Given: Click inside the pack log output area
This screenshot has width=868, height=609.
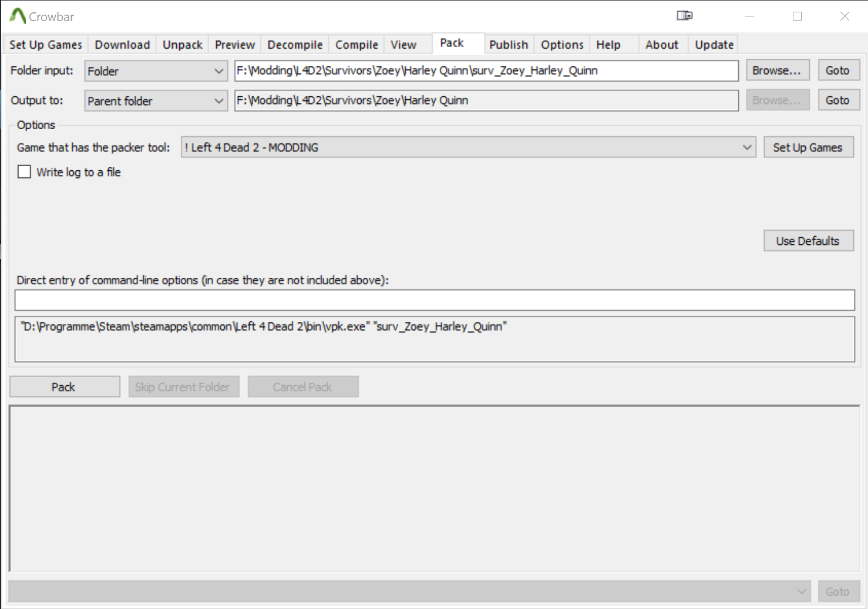Looking at the screenshot, I should (x=435, y=488).
